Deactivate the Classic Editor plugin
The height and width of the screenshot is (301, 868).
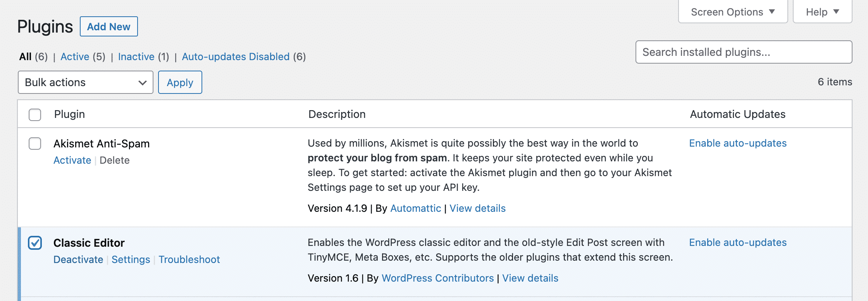pyautogui.click(x=78, y=259)
